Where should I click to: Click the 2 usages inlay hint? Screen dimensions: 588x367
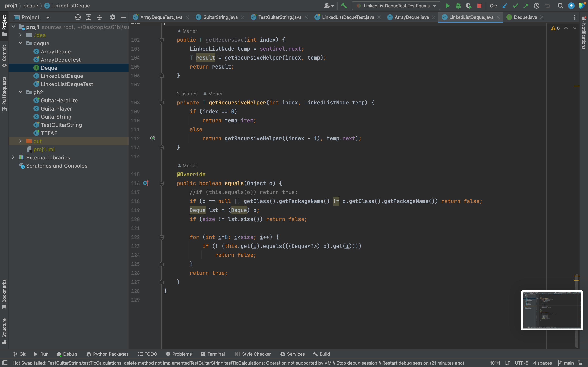(187, 94)
